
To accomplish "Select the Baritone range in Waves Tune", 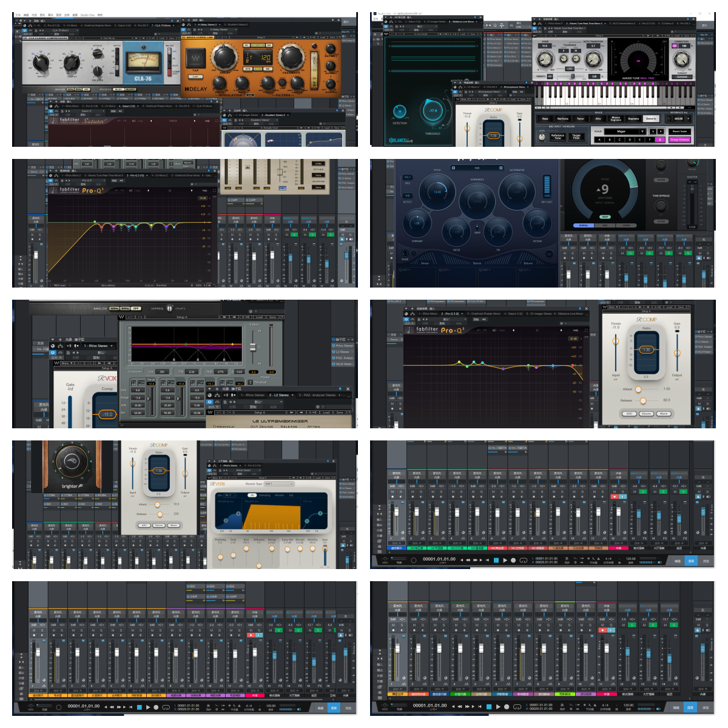I will (562, 119).
